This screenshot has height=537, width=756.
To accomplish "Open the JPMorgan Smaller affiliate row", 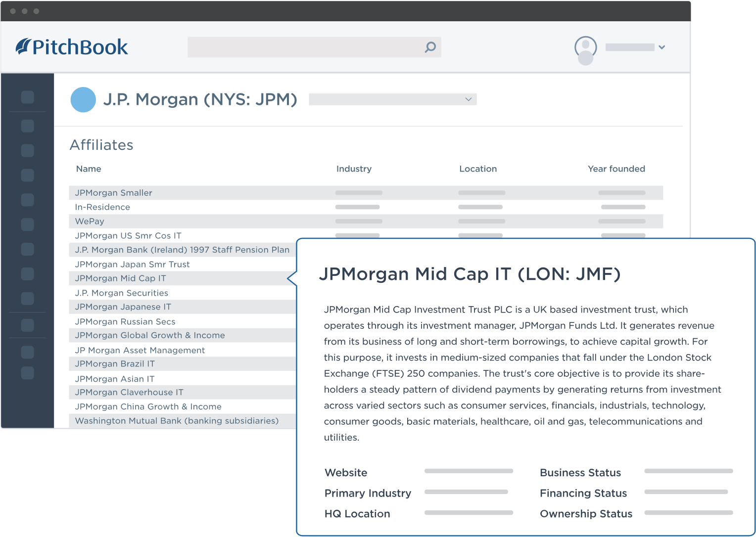I will coord(366,193).
